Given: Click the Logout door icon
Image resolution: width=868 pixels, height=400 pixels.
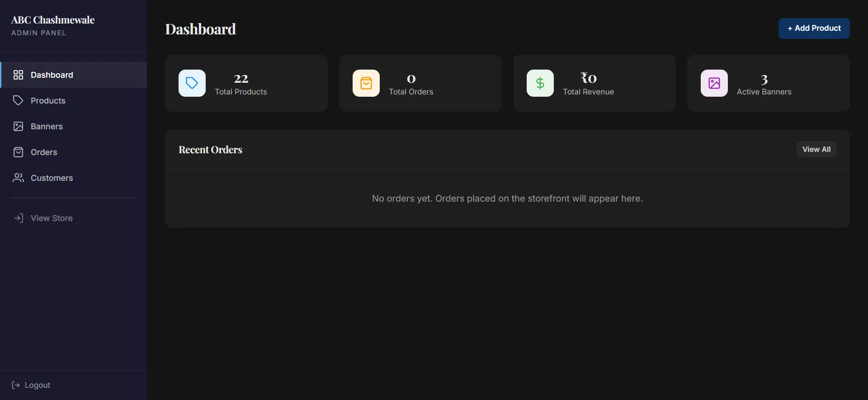Looking at the screenshot, I should pos(16,385).
